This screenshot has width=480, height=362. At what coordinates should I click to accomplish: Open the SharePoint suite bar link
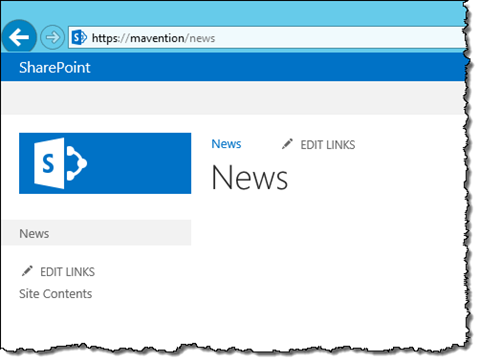[55, 68]
